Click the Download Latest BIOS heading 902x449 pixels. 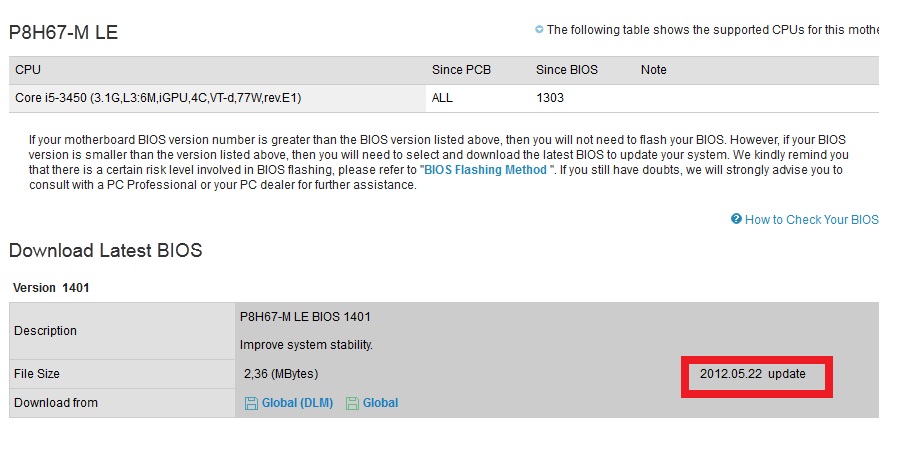pyautogui.click(x=106, y=251)
